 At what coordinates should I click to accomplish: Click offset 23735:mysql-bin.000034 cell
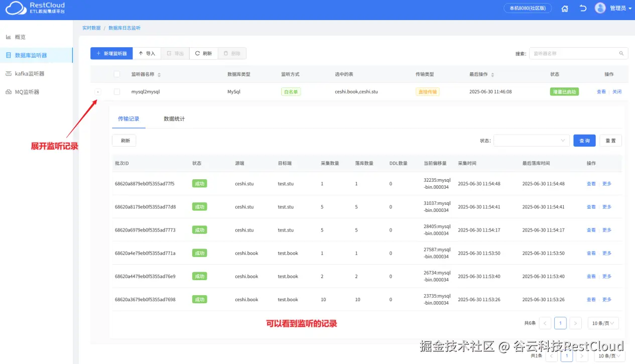(x=437, y=299)
